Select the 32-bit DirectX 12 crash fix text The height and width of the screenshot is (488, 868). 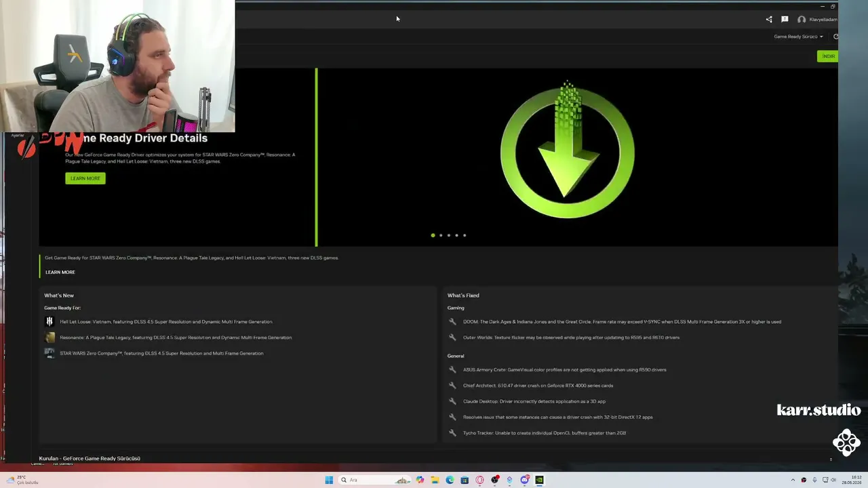coord(558,418)
